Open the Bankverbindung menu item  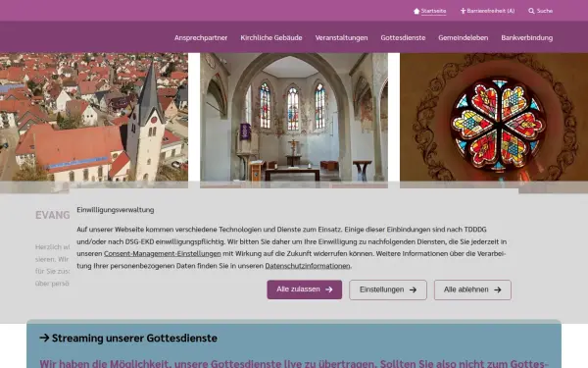click(527, 37)
